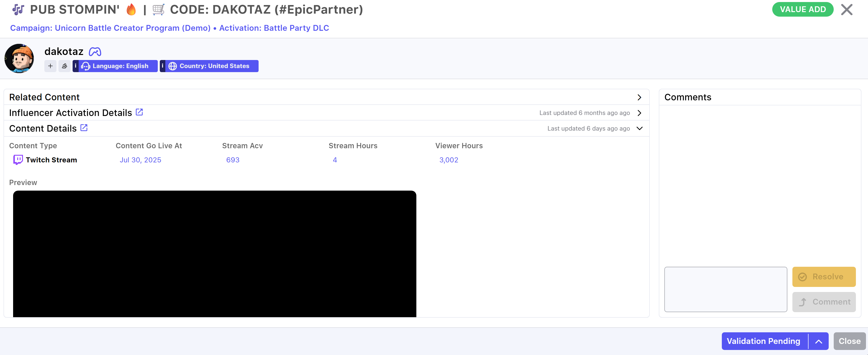This screenshot has height=355, width=868.
Task: Click the Stream Acv value 693
Action: (233, 160)
